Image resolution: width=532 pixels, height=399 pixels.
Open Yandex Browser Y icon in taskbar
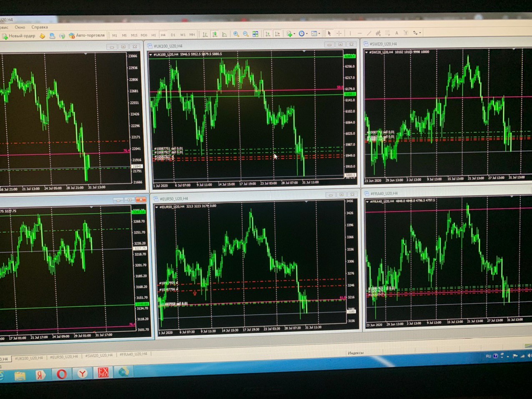pos(83,373)
